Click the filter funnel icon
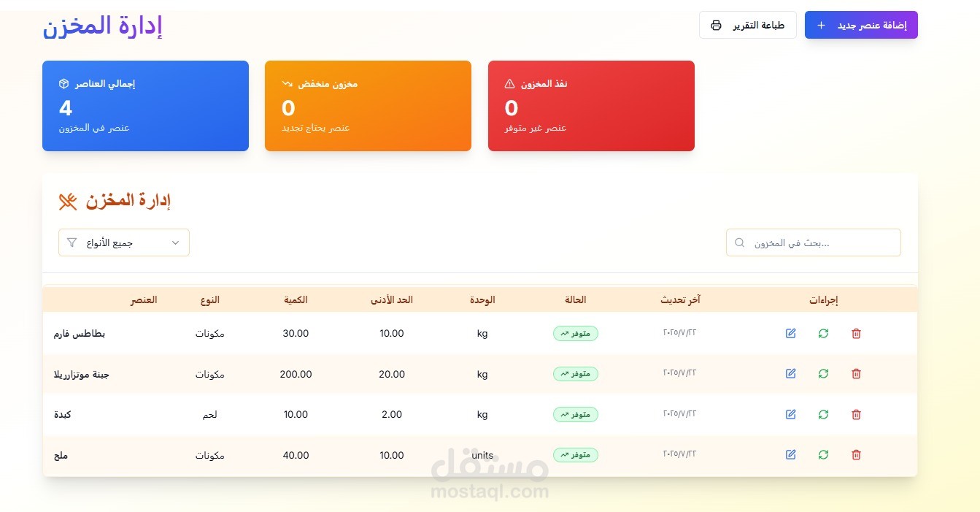Viewport: 980px width, 512px height. tap(72, 242)
